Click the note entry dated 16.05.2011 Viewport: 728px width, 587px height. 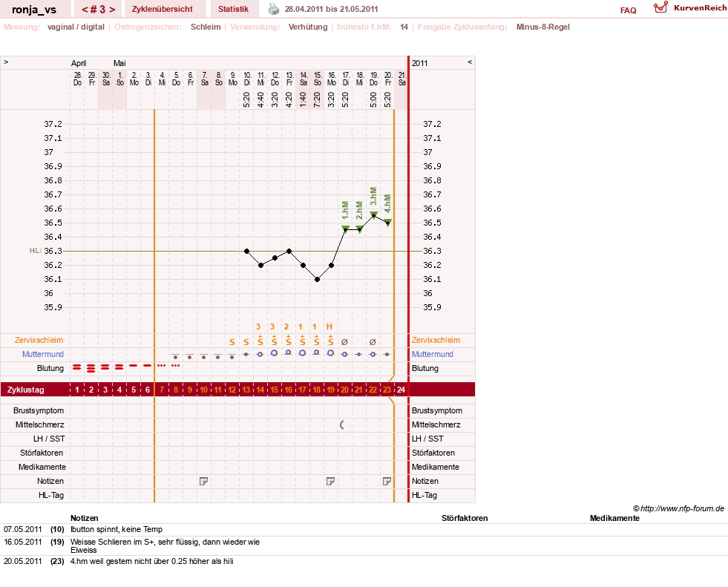pyautogui.click(x=23, y=542)
